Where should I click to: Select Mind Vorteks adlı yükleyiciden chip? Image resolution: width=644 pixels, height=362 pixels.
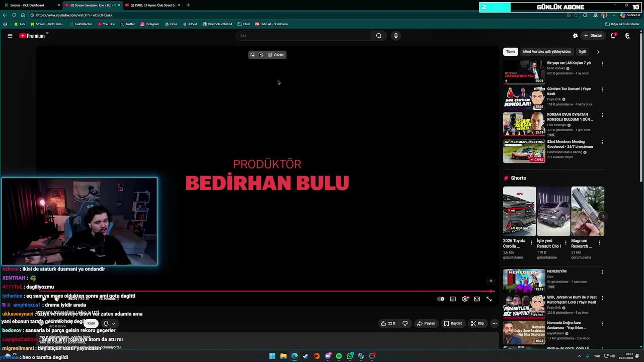tap(547, 52)
